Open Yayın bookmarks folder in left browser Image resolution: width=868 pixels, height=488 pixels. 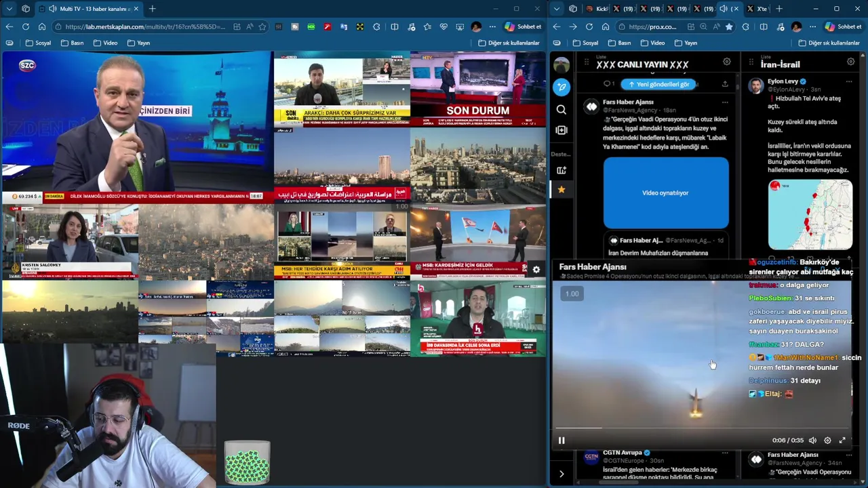click(139, 43)
